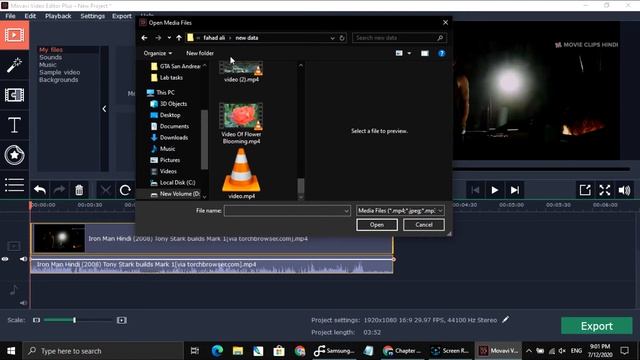Mute the video track audio
Image resolution: width=640 pixels, height=360 pixels.
pos(23,259)
